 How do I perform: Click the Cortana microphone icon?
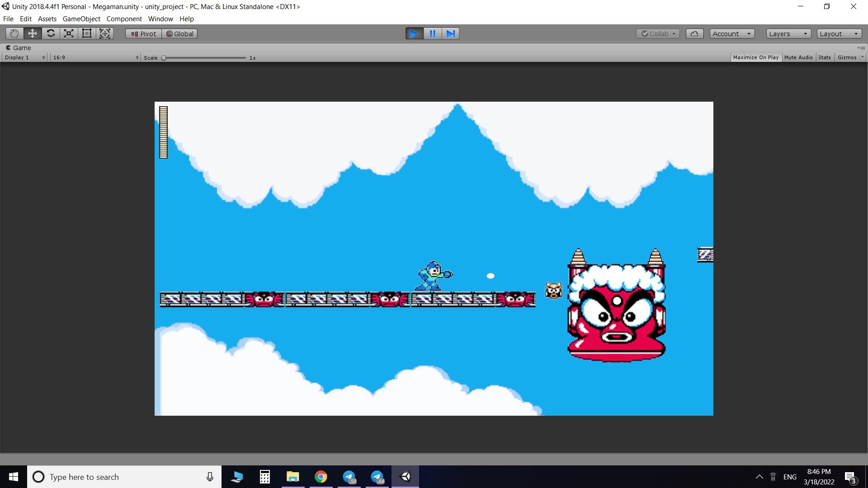pos(210,477)
